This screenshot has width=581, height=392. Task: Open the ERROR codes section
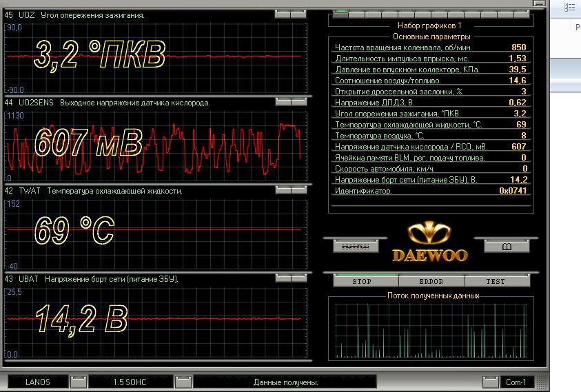[431, 281]
